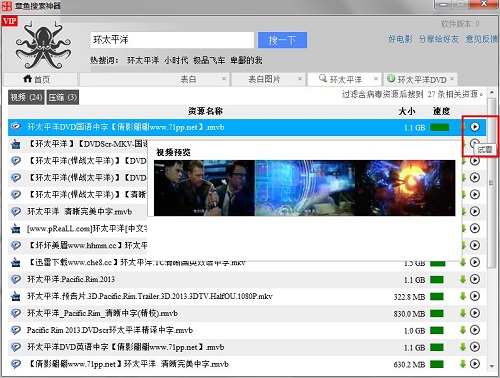Select hot word 极品飞车
The image size is (500, 378).
pos(209,60)
